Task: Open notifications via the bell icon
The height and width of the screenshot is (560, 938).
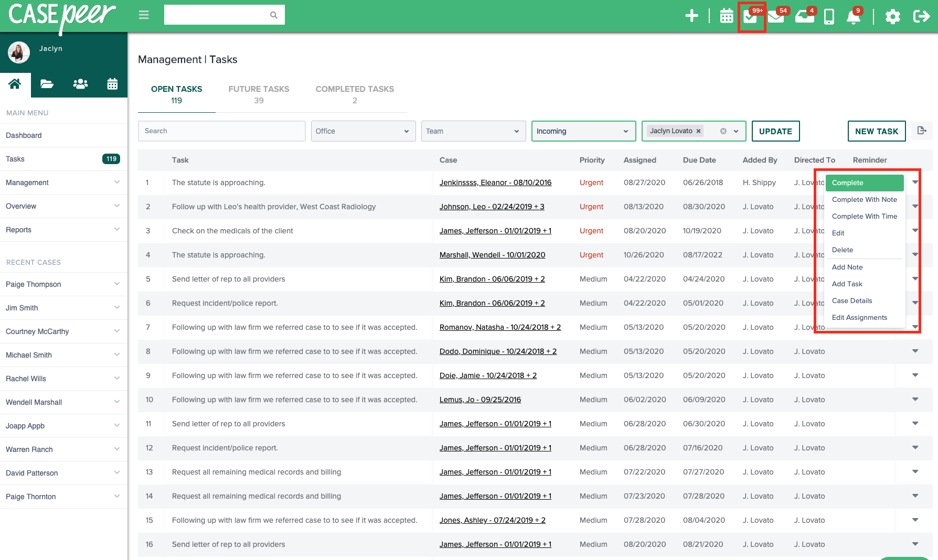Action: [x=854, y=17]
